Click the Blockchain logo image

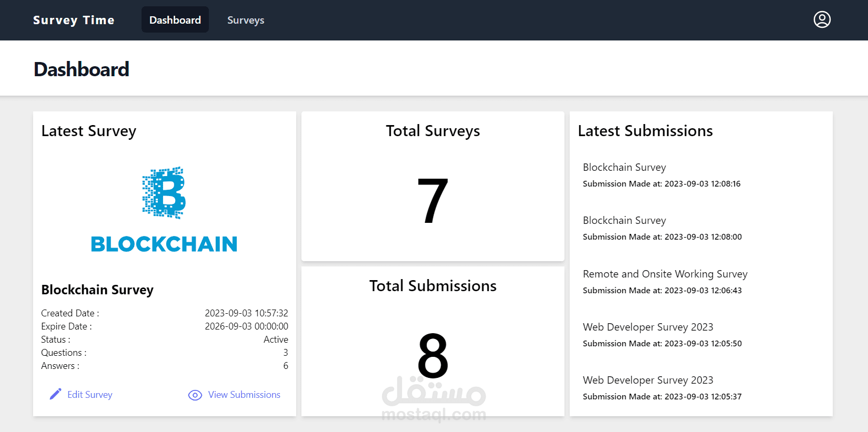coord(164,210)
